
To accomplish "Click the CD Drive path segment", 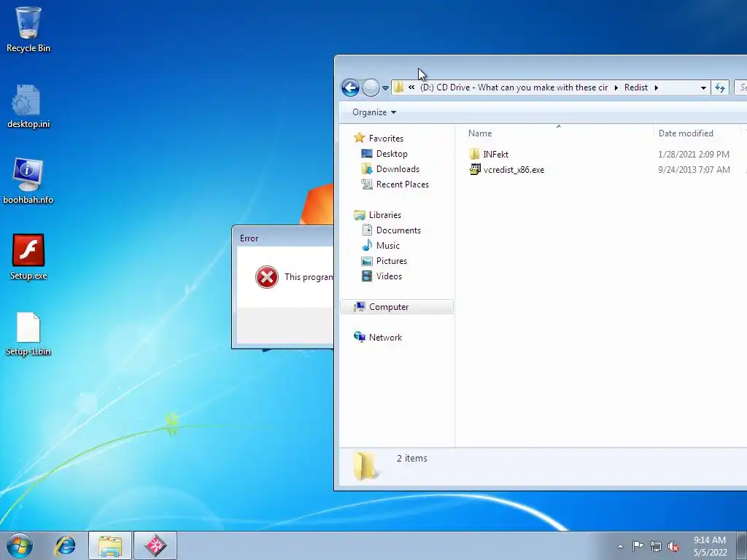I will (x=514, y=87).
